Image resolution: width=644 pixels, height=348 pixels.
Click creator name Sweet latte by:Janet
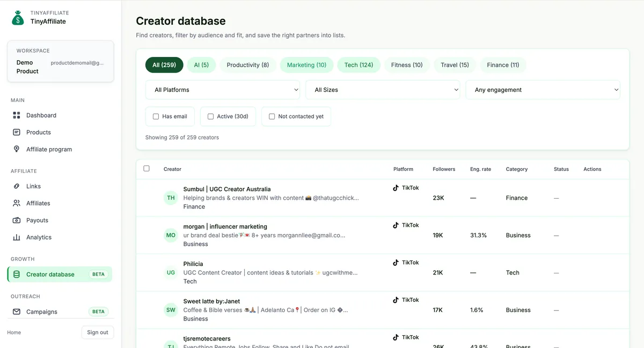pos(211,301)
